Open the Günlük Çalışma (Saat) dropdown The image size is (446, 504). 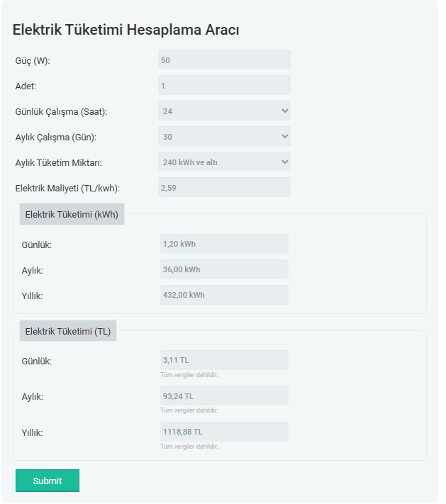(x=224, y=111)
